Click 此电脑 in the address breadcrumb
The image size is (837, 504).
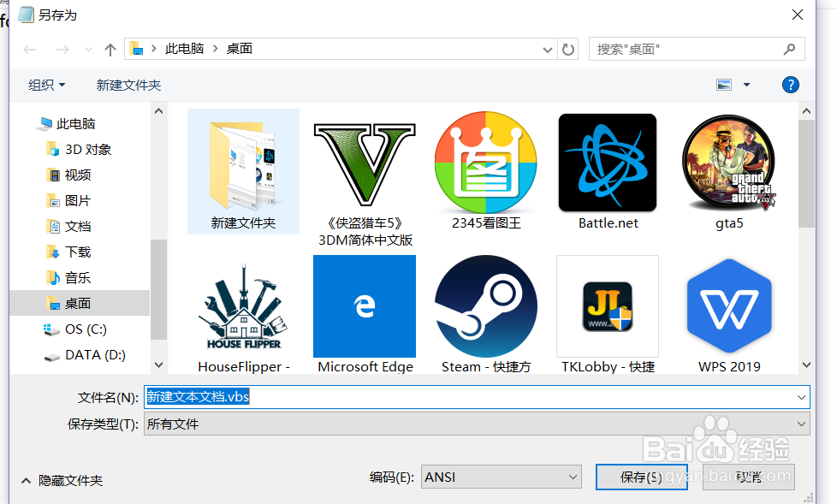point(185,49)
